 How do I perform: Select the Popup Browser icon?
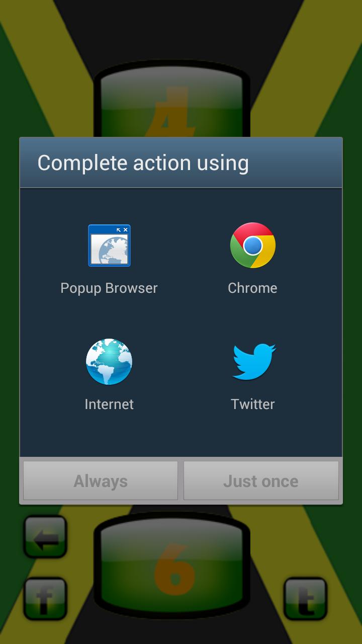[x=109, y=246]
